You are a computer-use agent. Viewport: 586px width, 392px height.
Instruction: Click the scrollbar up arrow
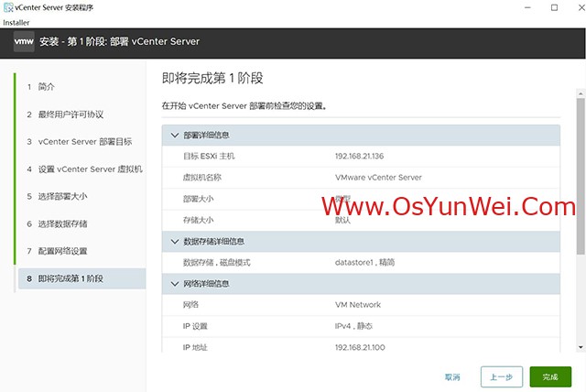click(x=581, y=93)
